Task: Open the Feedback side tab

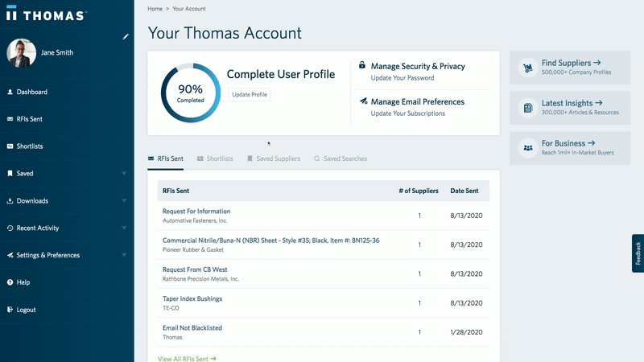Action: 638,254
